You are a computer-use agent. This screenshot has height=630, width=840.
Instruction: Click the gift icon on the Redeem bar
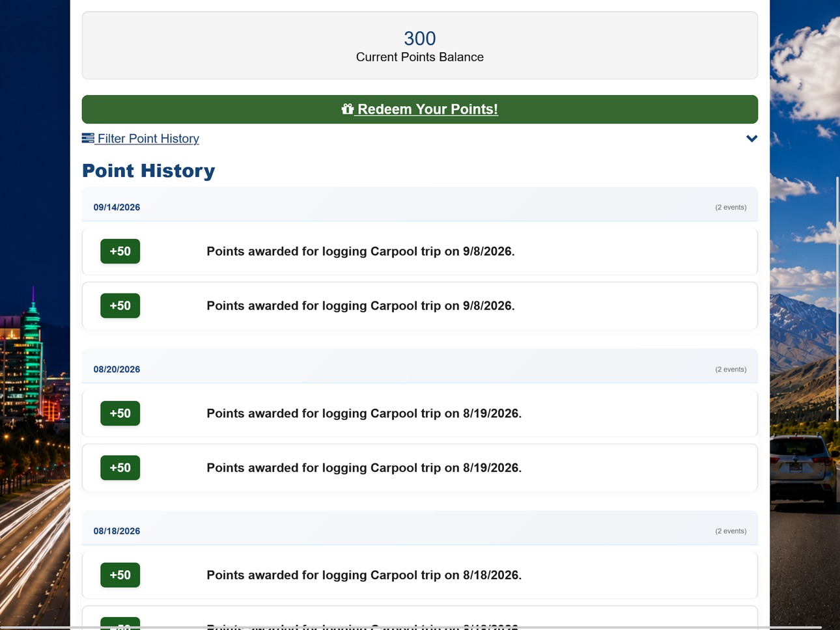347,109
